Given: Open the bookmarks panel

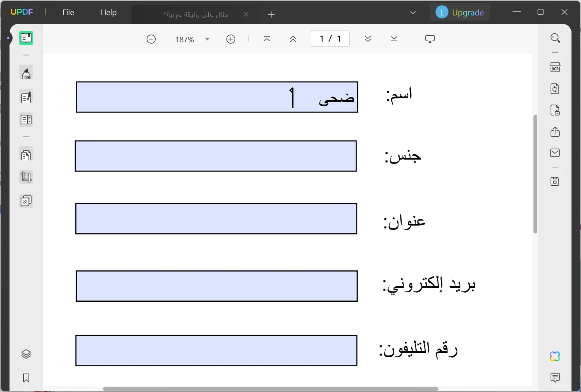Looking at the screenshot, I should point(26,378).
